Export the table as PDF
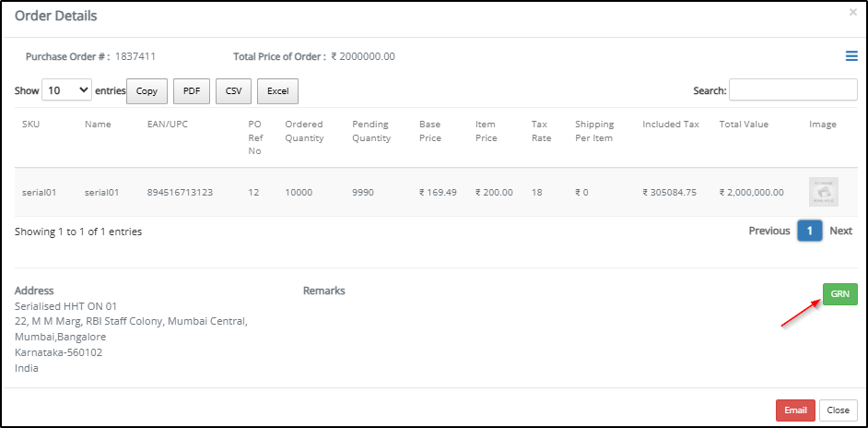This screenshot has height=428, width=868. 191,91
